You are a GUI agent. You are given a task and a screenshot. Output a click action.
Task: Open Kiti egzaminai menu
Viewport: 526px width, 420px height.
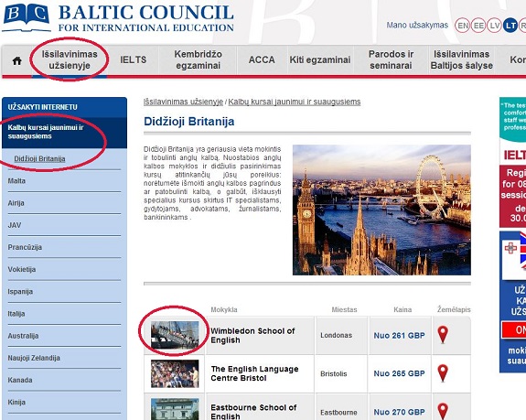[x=320, y=59]
